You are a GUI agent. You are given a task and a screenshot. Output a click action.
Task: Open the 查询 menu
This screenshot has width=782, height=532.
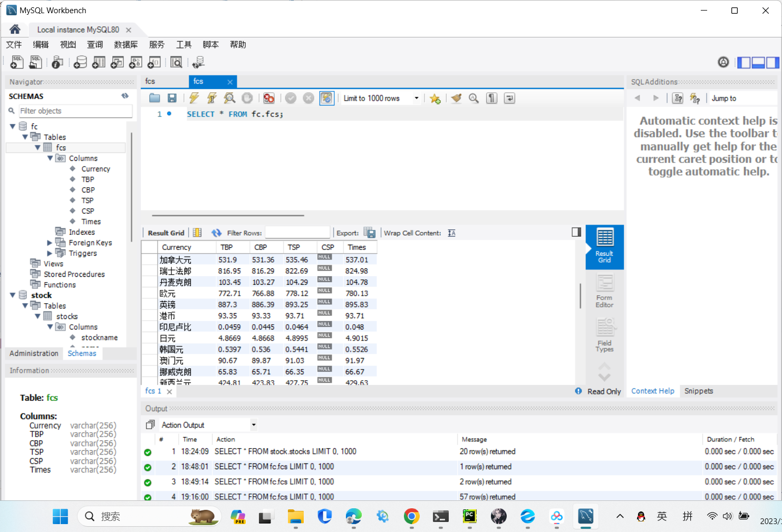(95, 44)
